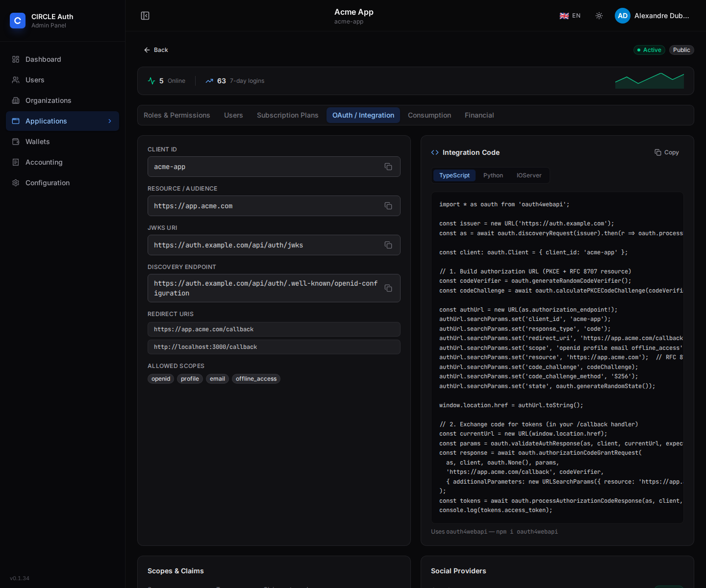Copy the Discovery Endpoint URL
This screenshot has height=588, width=706.
(x=388, y=288)
